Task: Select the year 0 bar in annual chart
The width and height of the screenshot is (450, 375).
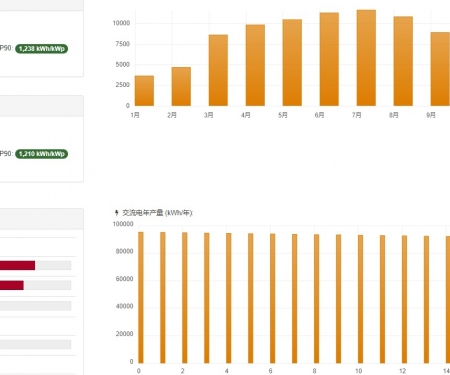Action: [x=141, y=298]
